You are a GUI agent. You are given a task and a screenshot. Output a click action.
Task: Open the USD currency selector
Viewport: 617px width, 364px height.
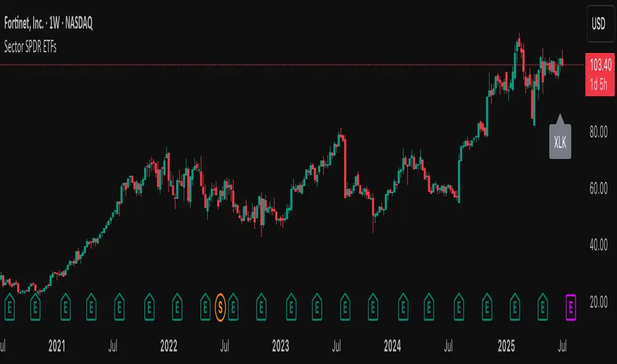[x=600, y=24]
